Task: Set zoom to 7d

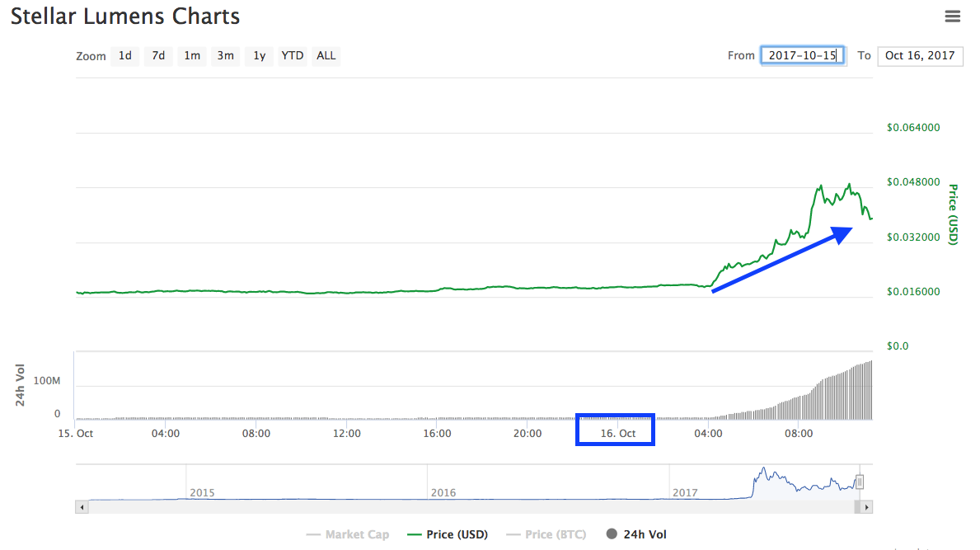Action: click(x=158, y=55)
